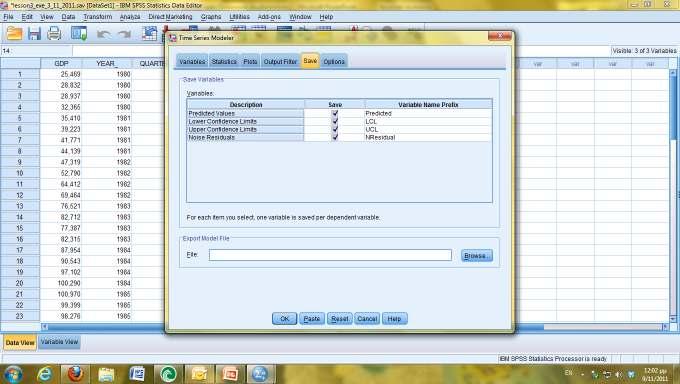Click Browse for export model file
Screen dimensions: 680x384
(477, 256)
